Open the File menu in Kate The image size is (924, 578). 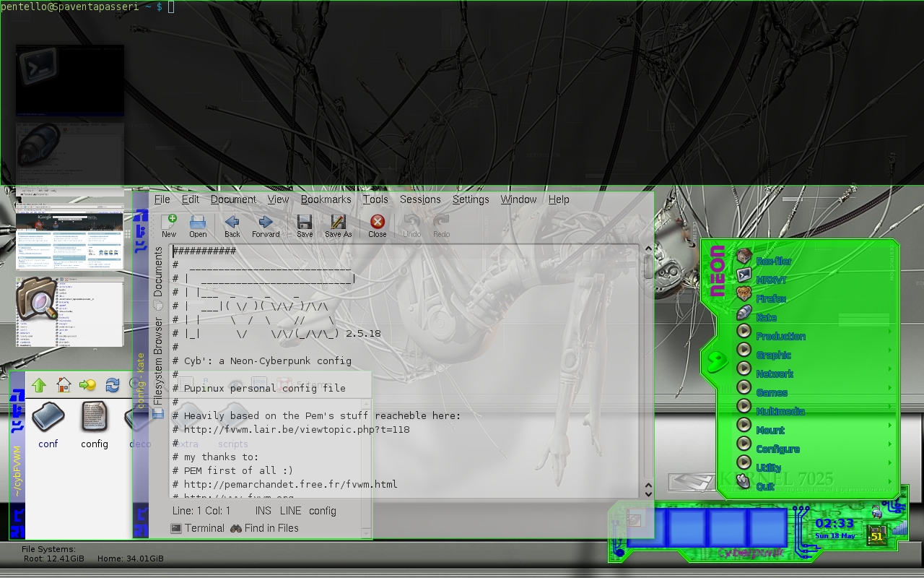coord(162,199)
